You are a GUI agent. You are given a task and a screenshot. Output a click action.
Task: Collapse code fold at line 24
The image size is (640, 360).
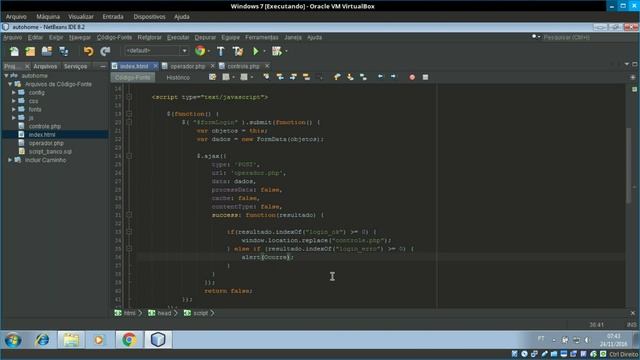(129, 156)
